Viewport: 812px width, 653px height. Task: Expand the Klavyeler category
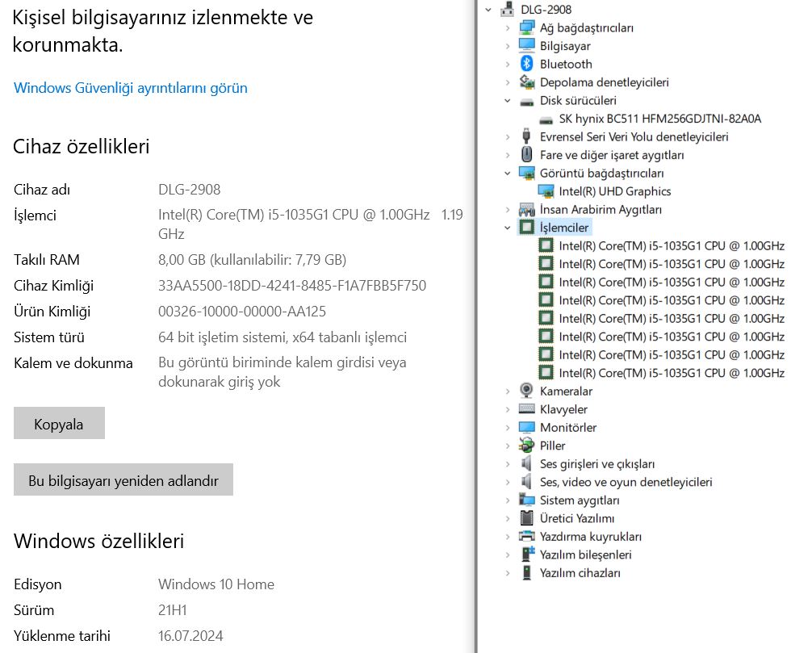coord(508,409)
